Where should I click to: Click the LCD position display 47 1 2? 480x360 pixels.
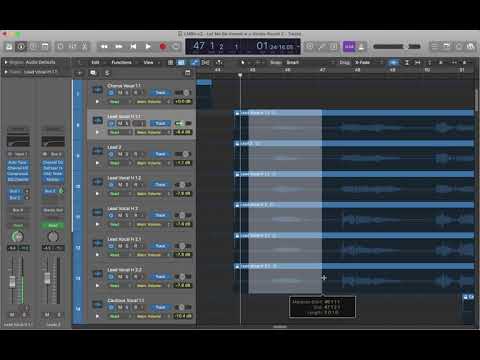click(216, 46)
